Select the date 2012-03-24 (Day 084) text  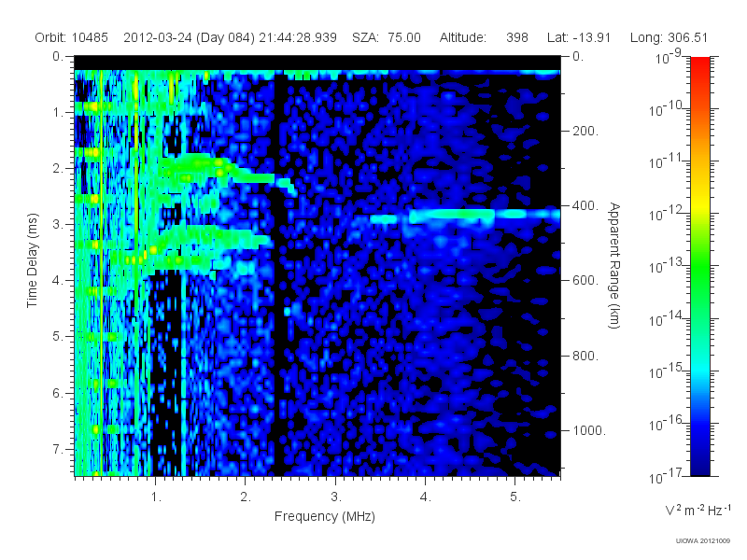click(190, 37)
